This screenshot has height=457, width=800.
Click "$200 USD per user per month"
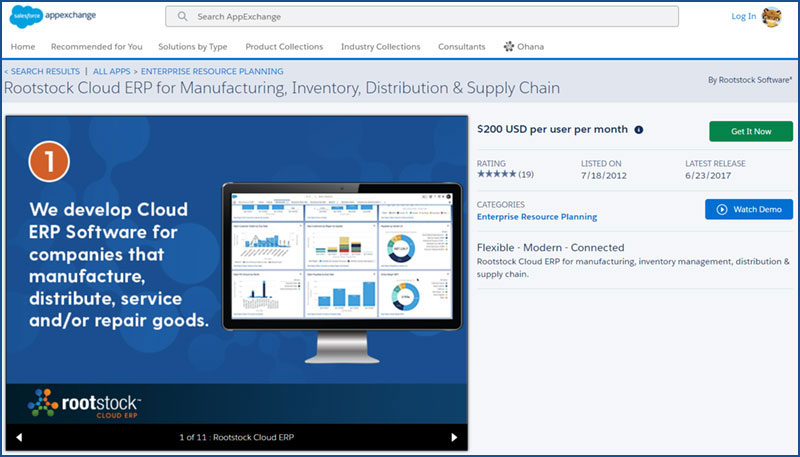tap(552, 130)
